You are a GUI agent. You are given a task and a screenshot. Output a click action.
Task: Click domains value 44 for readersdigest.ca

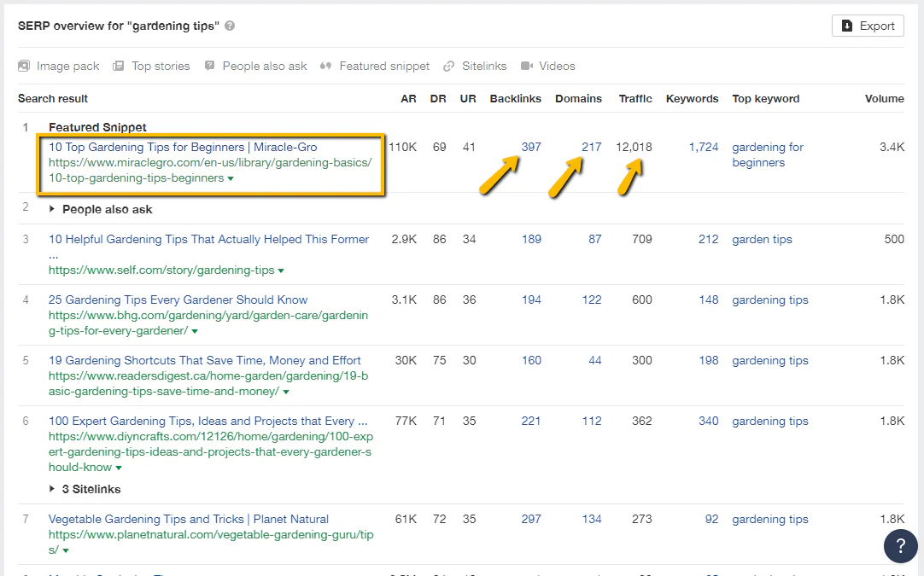(595, 360)
